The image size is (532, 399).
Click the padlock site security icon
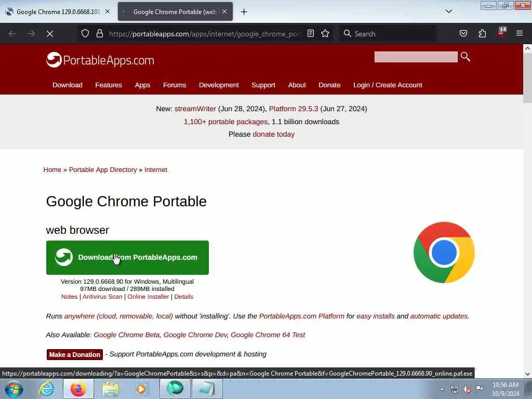point(99,33)
